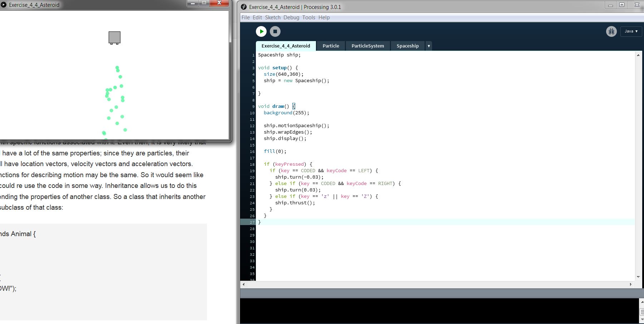Click the editor's horizontal scrollbar right arrow

click(631, 284)
